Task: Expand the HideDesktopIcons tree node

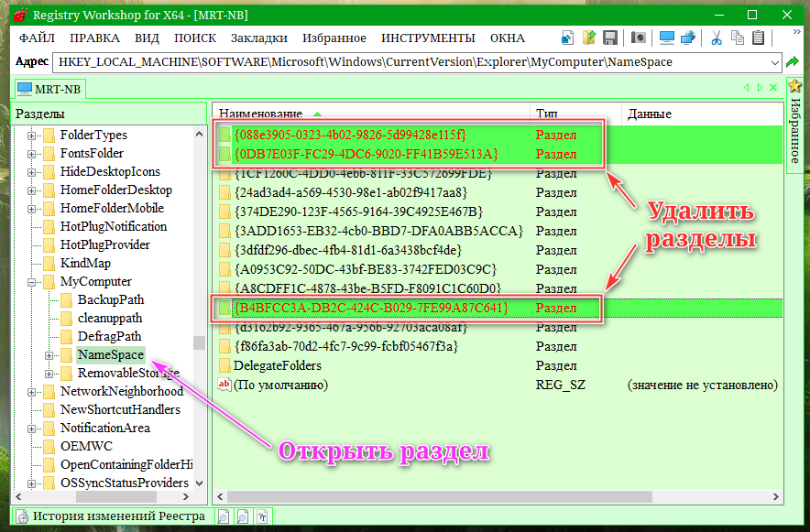Action: click(x=31, y=172)
